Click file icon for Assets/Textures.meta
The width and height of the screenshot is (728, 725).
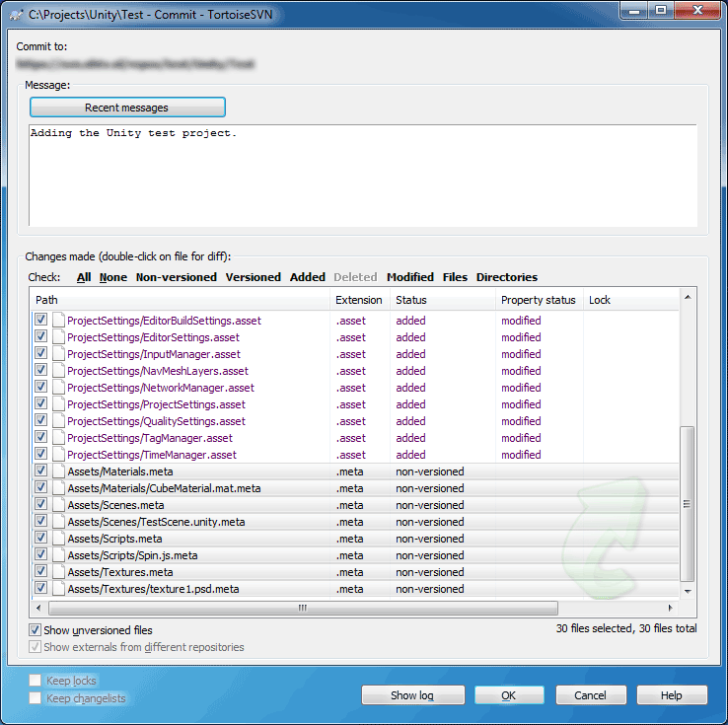[x=58, y=571]
